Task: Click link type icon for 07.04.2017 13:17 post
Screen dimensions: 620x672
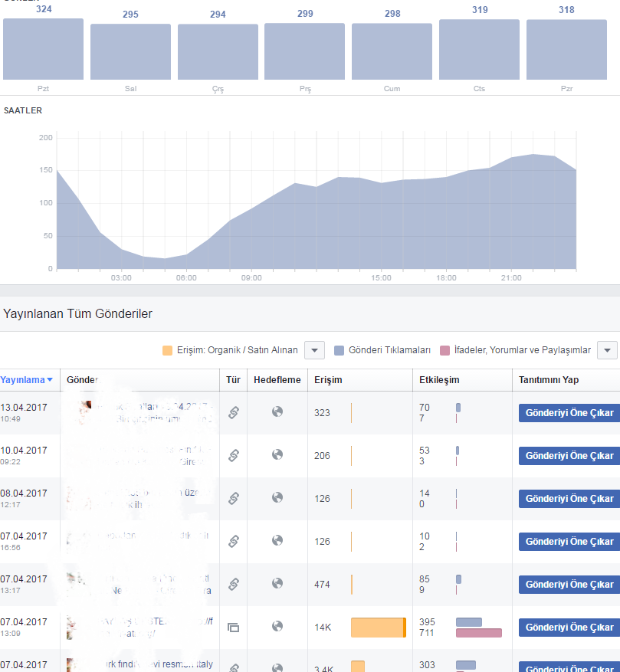Action: click(x=233, y=584)
